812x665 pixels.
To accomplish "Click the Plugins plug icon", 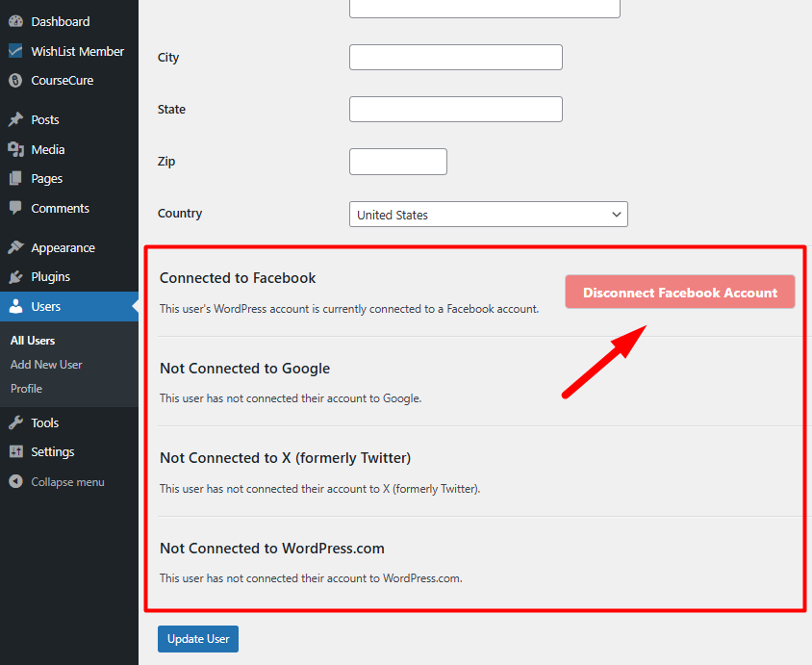I will coord(15,276).
